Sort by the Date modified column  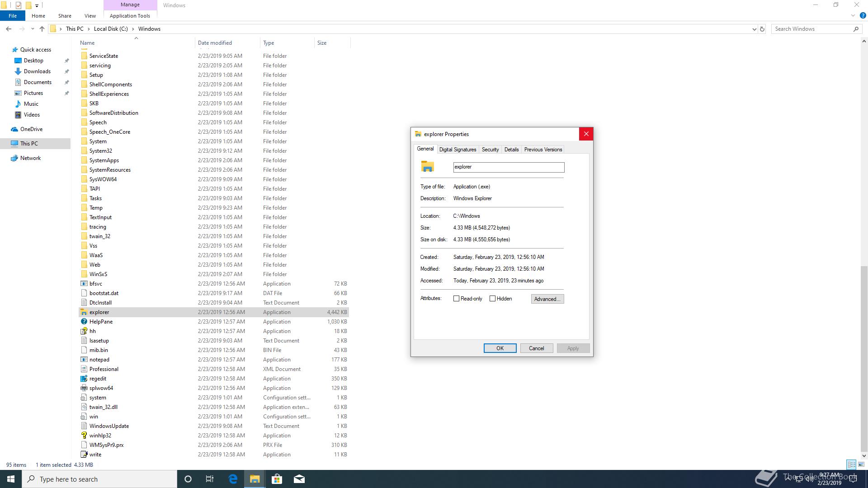pos(228,43)
